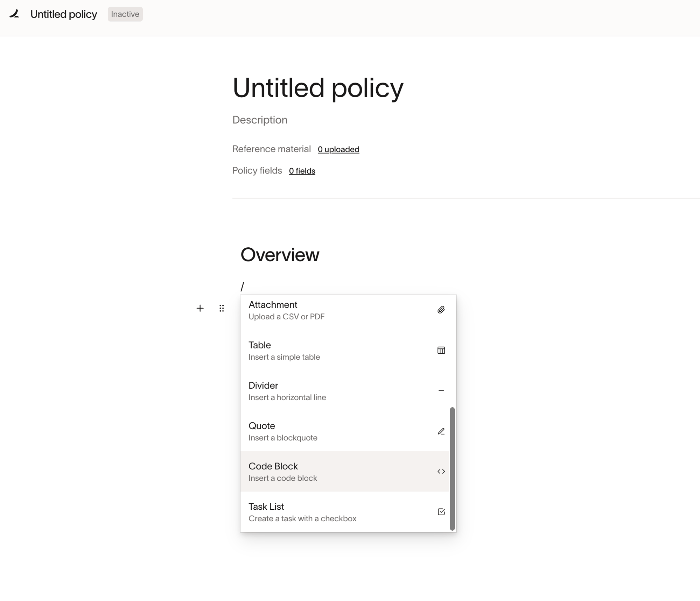This screenshot has width=700, height=601.
Task: Choose Task List from the menu
Action: [x=344, y=512]
